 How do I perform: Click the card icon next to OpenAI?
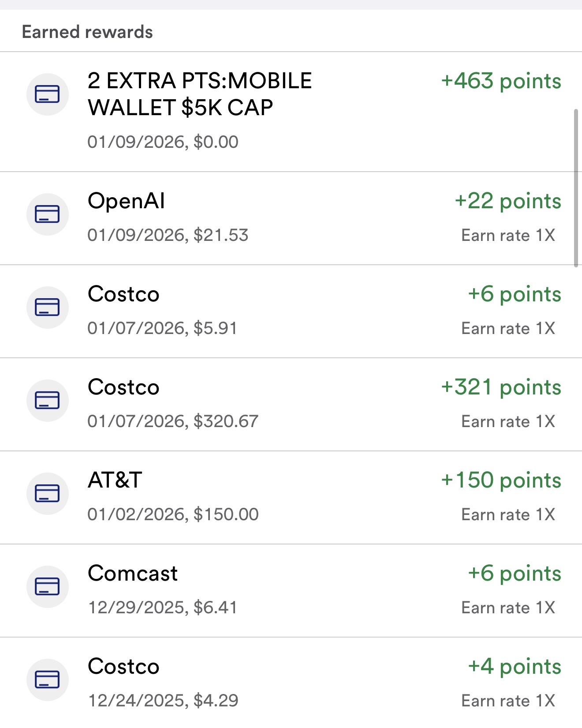click(47, 214)
